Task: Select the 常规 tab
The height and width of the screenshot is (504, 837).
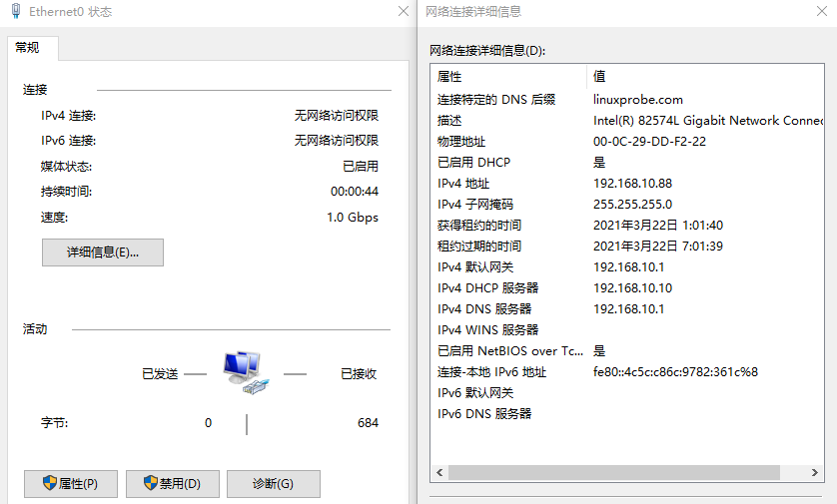Action: pos(28,48)
